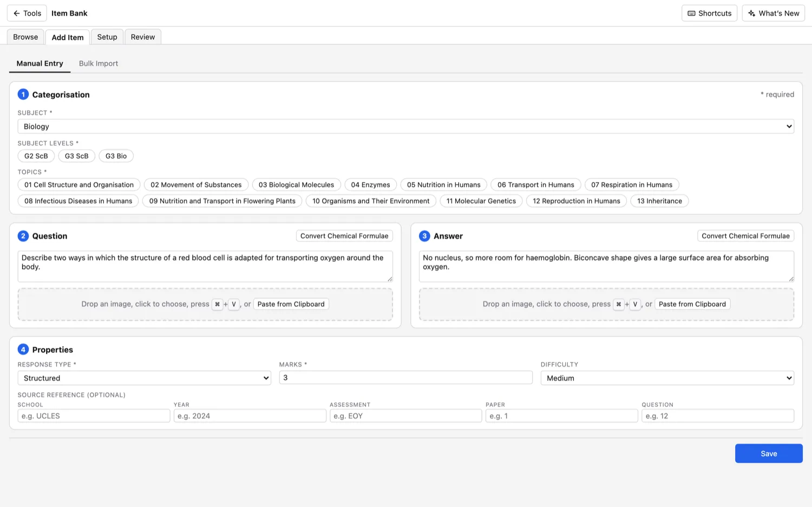Image resolution: width=812 pixels, height=507 pixels.
Task: Select topic 13 Inheritance
Action: click(x=659, y=201)
